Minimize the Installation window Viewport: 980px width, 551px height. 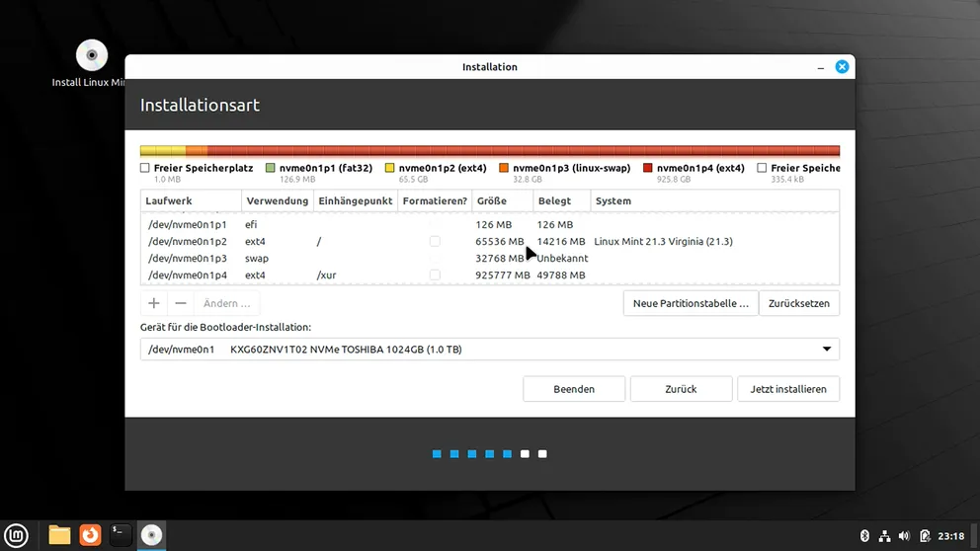pyautogui.click(x=821, y=67)
